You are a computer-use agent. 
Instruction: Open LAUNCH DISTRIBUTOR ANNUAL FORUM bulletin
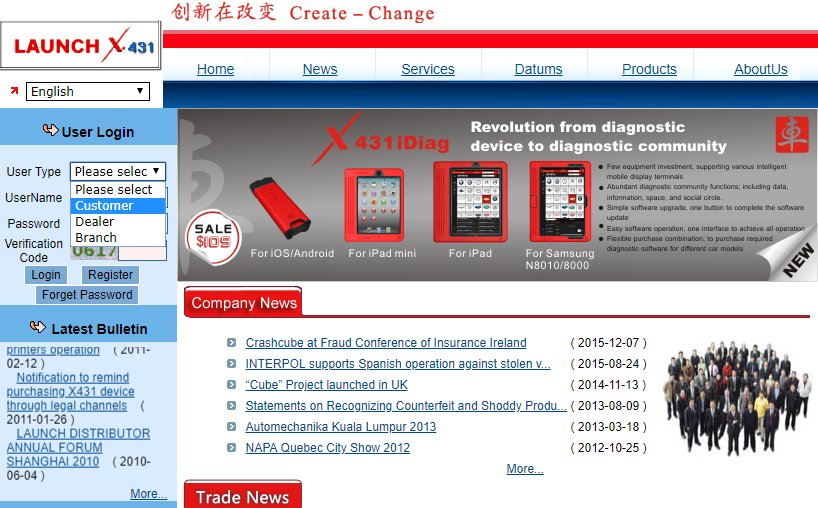[x=78, y=447]
